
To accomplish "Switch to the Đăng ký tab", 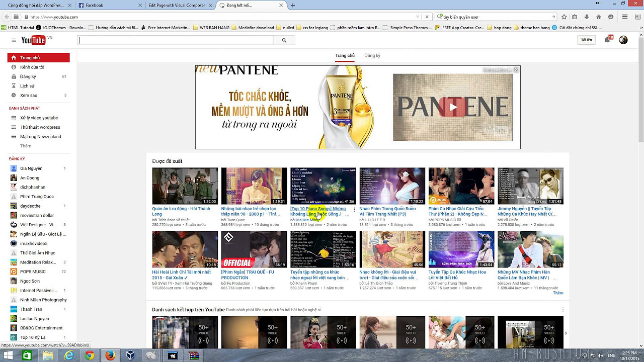I will [x=372, y=55].
